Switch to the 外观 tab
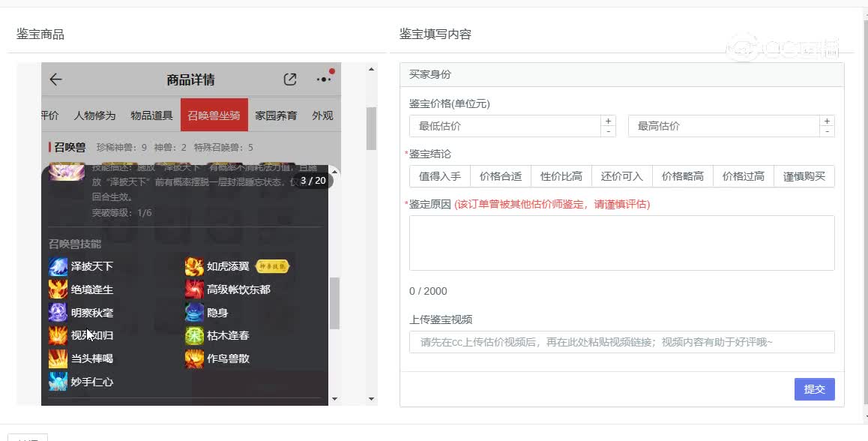868x441 pixels. coord(322,115)
